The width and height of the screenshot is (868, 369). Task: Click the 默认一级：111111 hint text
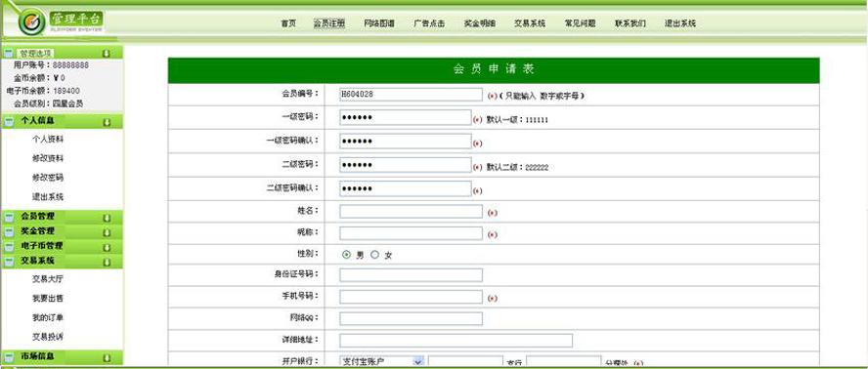pos(517,119)
